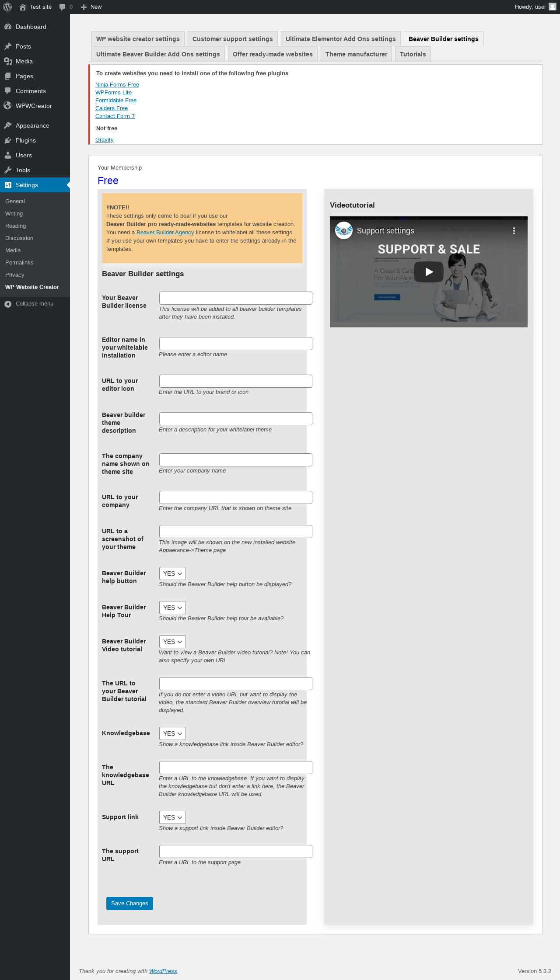Open the Beaver Builder Help Tour dropdown

pyautogui.click(x=172, y=608)
